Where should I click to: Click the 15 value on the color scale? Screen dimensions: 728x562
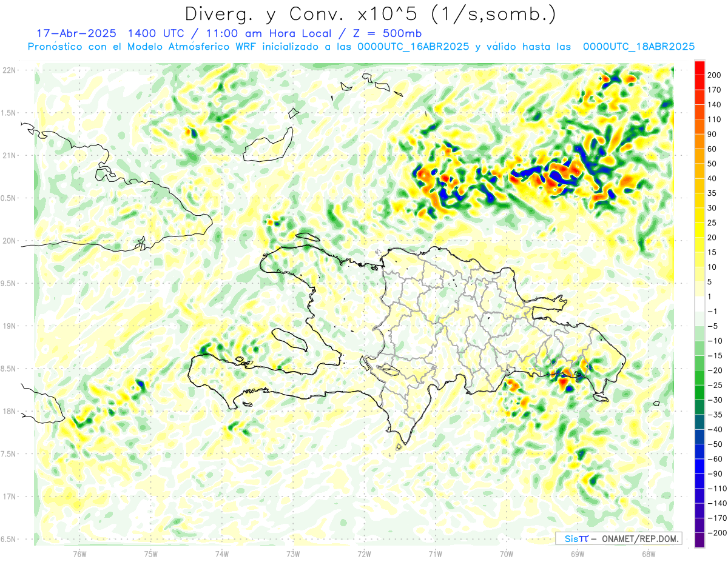click(x=712, y=252)
